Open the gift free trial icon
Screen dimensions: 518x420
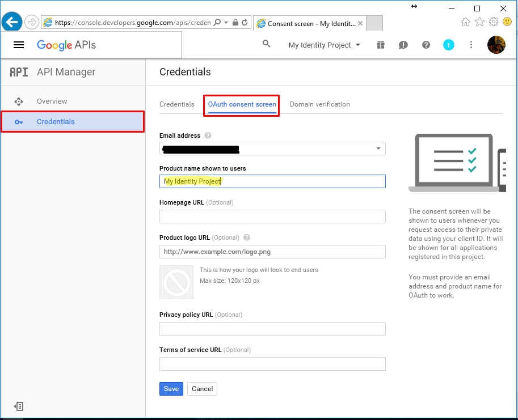pyautogui.click(x=381, y=45)
